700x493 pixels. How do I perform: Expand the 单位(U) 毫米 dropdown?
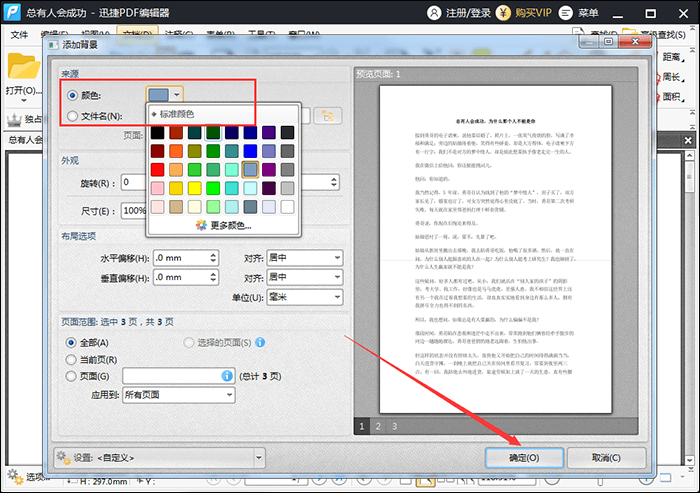pos(305,297)
